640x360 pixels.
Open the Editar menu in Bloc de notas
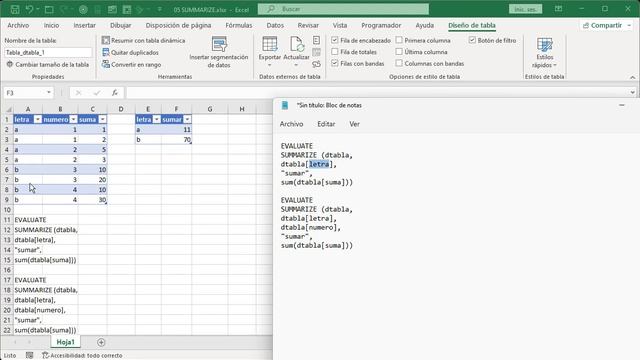pos(326,124)
